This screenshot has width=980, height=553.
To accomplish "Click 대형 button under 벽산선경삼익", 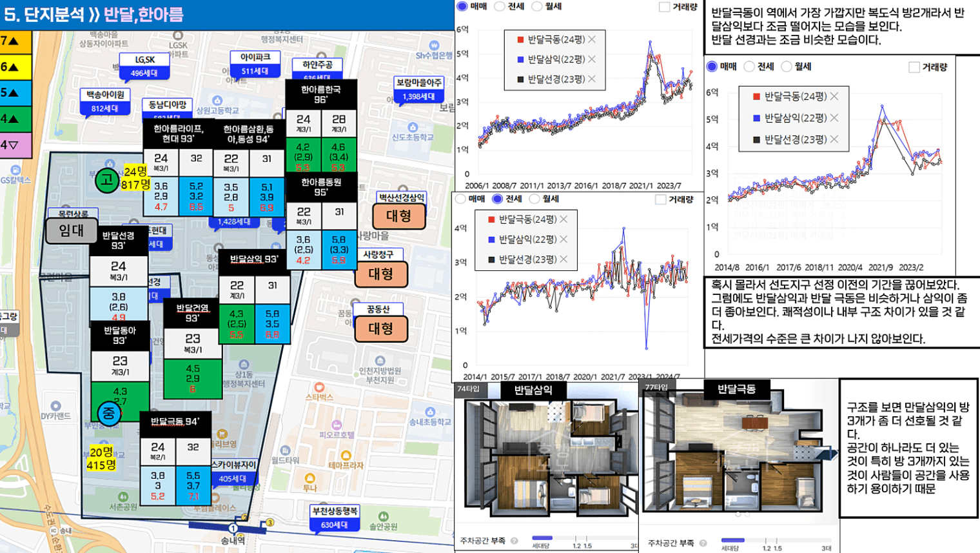I will point(399,216).
